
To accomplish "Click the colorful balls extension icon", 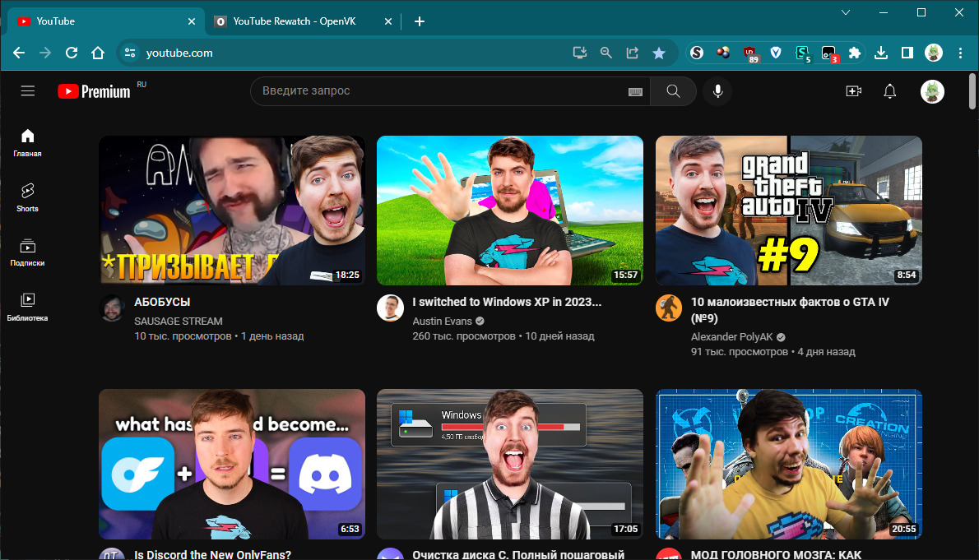I will (723, 53).
